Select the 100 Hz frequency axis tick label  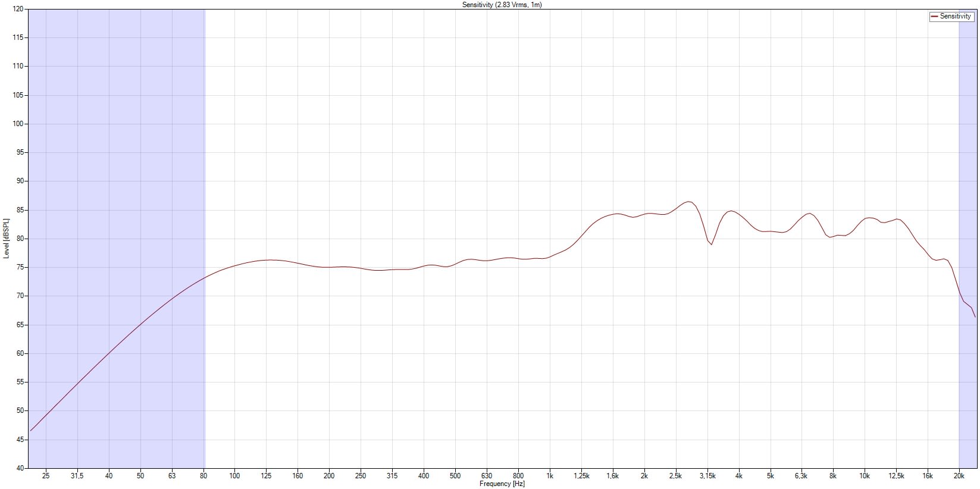pyautogui.click(x=234, y=476)
